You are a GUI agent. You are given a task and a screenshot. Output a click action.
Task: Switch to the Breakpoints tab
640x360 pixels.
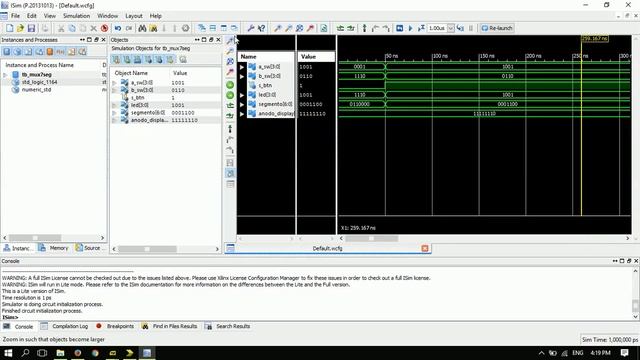point(115,327)
